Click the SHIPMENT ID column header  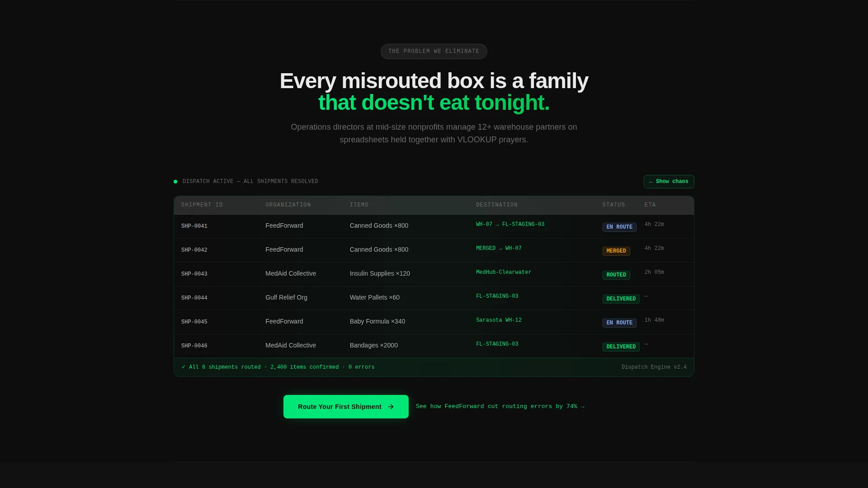point(202,205)
